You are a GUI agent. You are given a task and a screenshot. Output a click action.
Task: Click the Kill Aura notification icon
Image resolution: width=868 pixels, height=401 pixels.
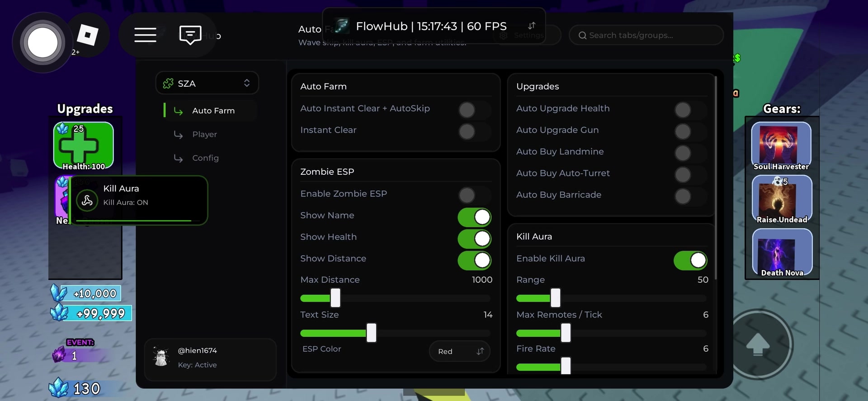coord(87,200)
